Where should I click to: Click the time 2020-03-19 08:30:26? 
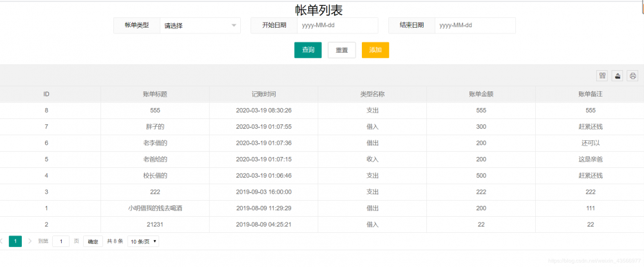tap(263, 110)
